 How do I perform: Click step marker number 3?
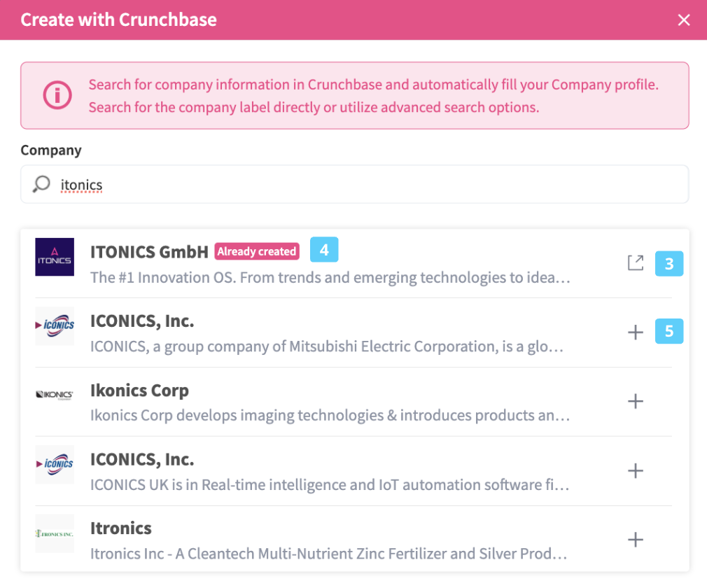coord(669,264)
